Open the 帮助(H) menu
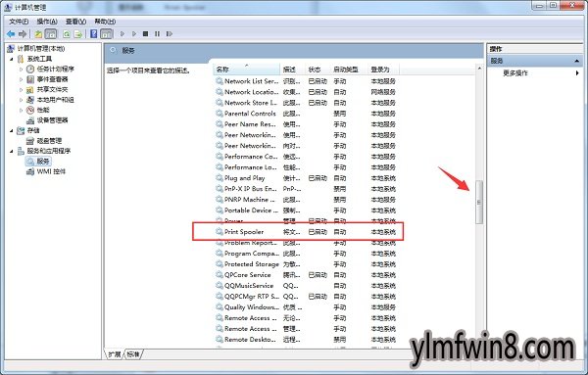Viewport: 588px width, 375px height. tap(105, 22)
